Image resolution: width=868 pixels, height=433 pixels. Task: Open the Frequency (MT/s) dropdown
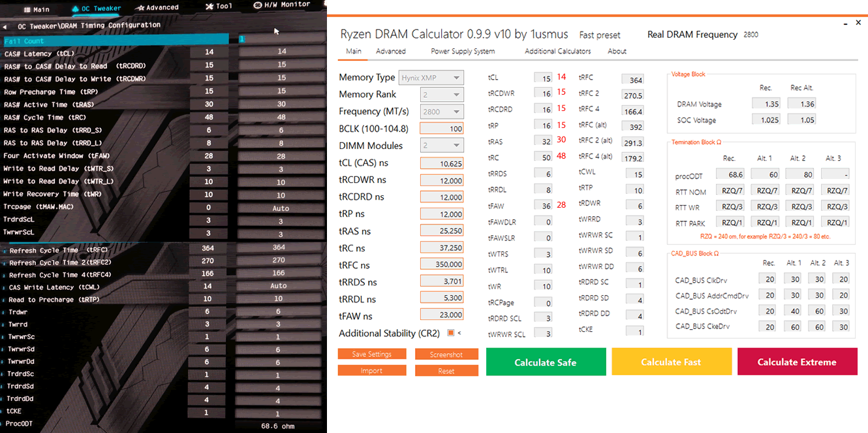[x=442, y=112]
